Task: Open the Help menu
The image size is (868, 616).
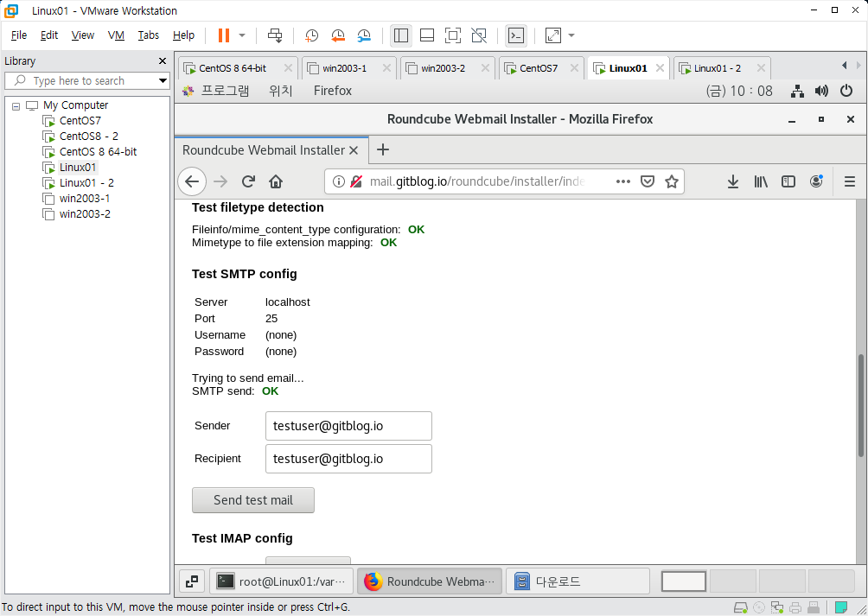Action: point(183,35)
